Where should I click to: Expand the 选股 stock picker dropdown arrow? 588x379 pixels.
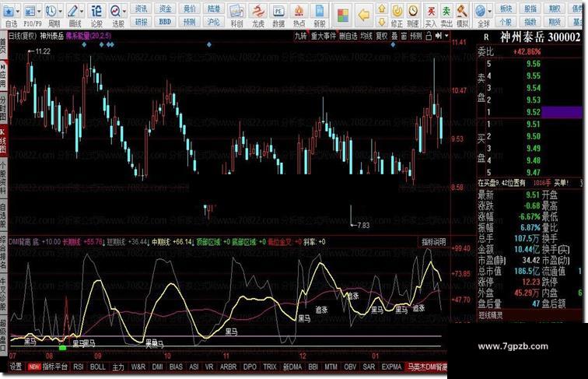coord(124,11)
